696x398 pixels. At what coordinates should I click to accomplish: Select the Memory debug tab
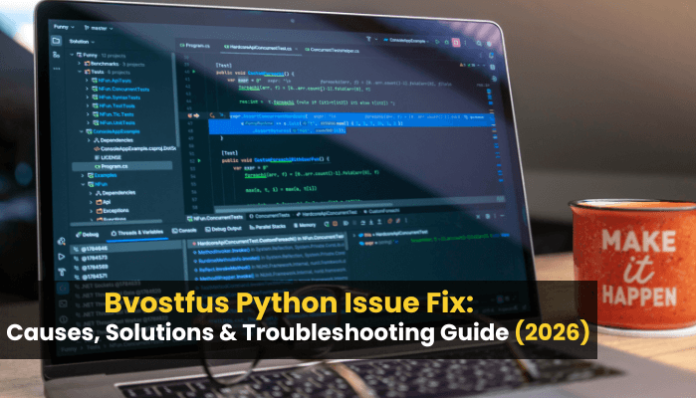click(304, 225)
